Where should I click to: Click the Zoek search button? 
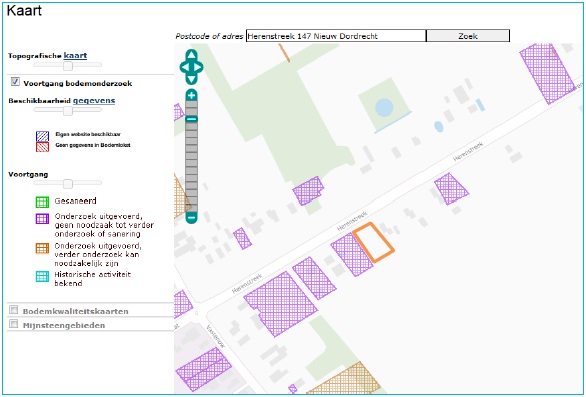[468, 36]
